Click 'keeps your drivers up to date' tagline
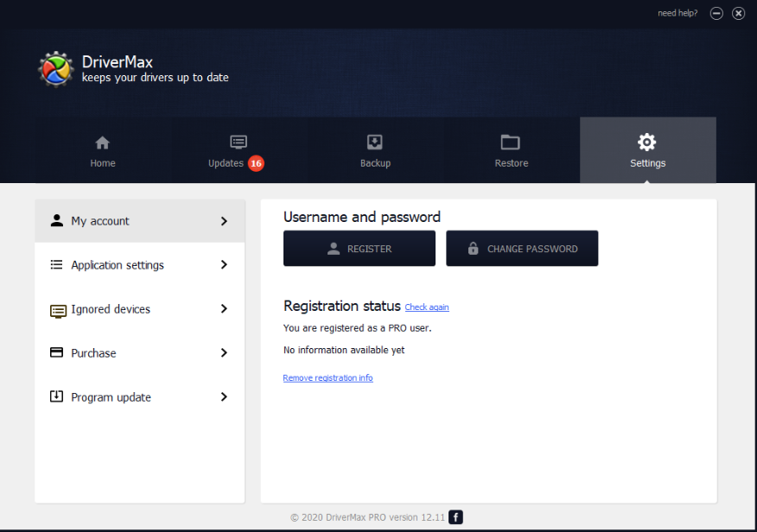This screenshot has width=757, height=532. [x=155, y=78]
